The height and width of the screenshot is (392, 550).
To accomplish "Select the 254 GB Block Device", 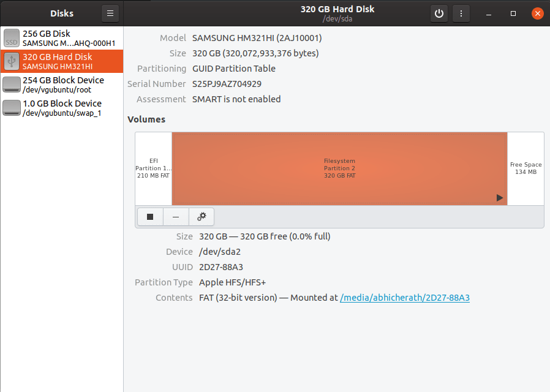I will pos(61,85).
